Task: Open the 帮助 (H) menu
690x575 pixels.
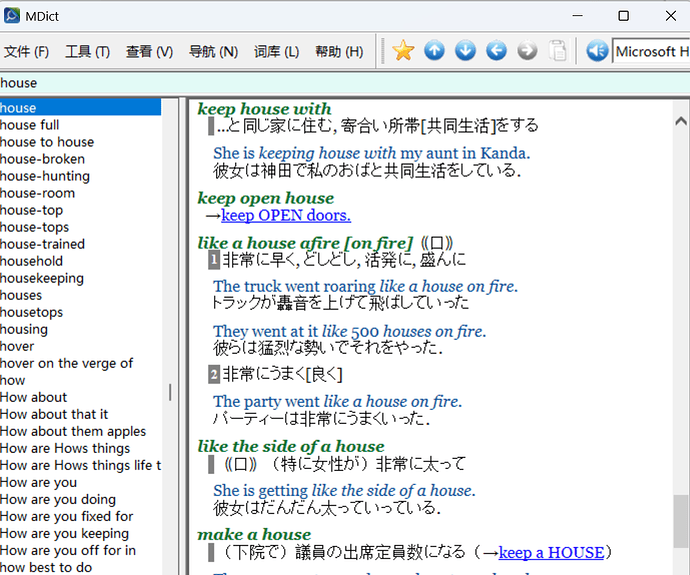Action: click(339, 52)
